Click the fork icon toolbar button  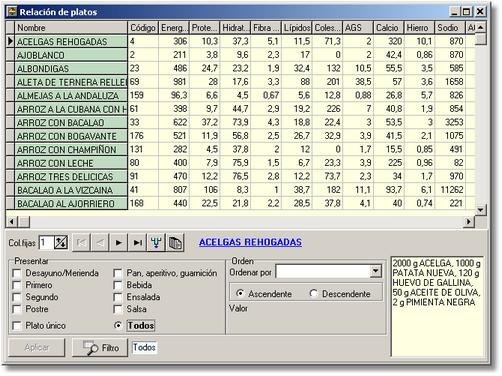click(x=156, y=242)
